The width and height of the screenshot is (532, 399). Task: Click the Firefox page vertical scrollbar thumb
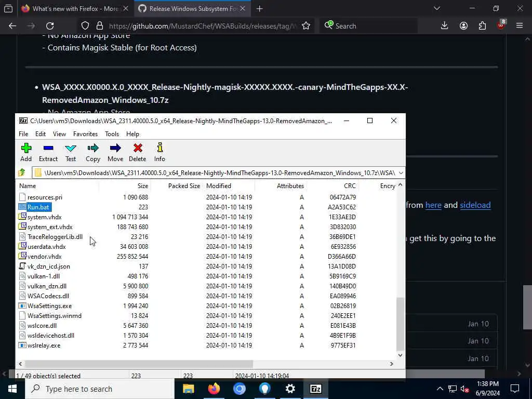click(527, 307)
